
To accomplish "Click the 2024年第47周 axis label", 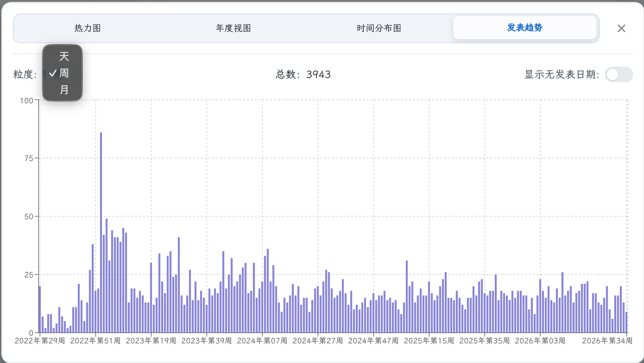I will tap(373, 341).
